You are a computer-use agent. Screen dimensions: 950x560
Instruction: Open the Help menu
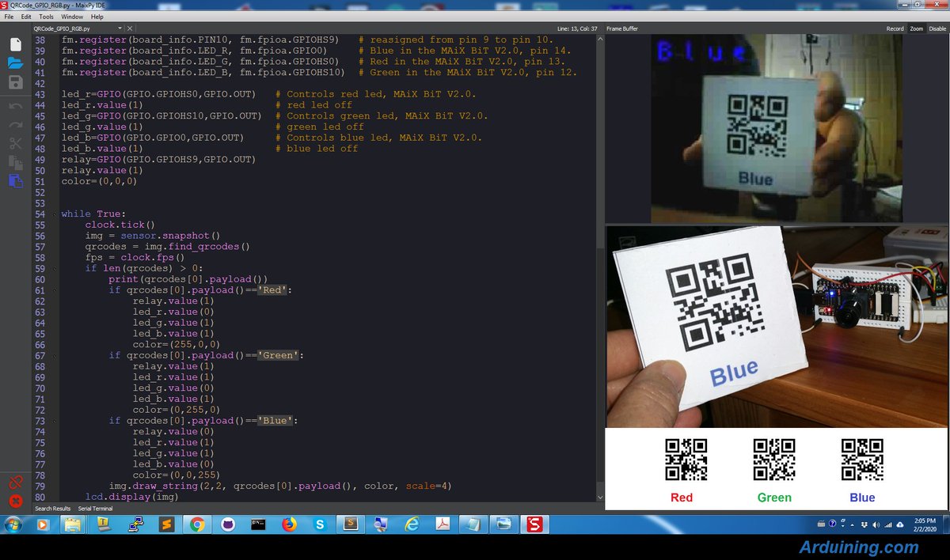coord(97,17)
